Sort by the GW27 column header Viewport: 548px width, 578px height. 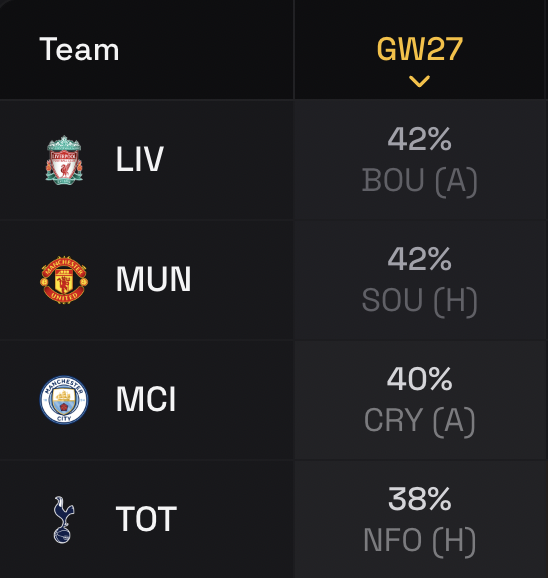pos(419,49)
